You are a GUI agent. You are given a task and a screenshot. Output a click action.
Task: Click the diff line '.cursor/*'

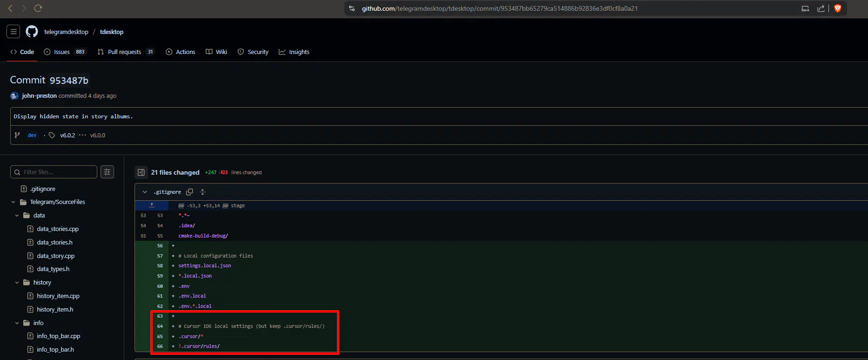191,336
